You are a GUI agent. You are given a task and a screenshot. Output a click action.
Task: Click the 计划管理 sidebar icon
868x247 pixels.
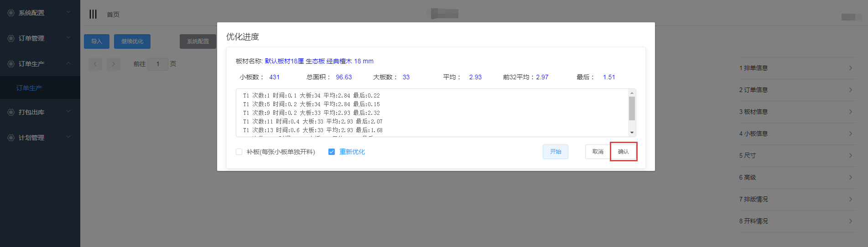(11, 138)
